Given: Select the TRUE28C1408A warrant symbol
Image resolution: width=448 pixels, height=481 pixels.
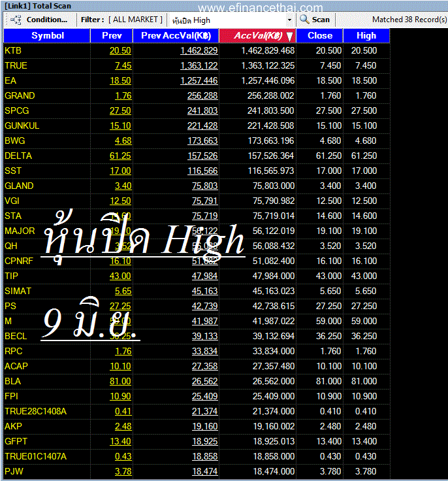Looking at the screenshot, I should 35,411.
